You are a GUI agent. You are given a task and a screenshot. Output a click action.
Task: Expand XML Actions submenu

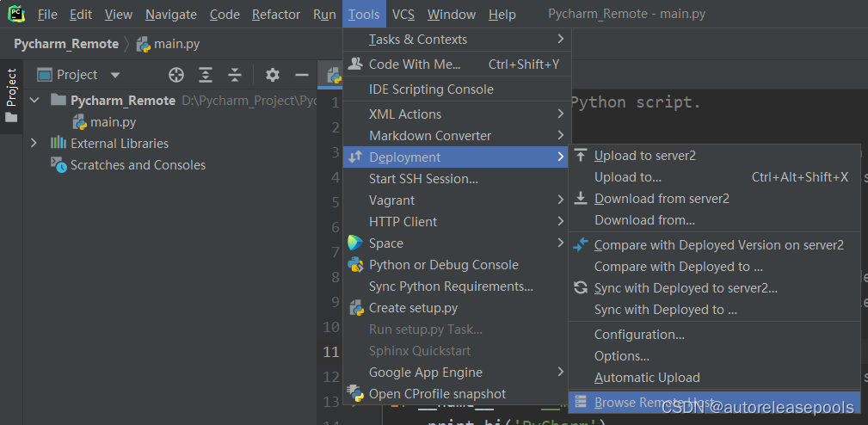pyautogui.click(x=560, y=114)
